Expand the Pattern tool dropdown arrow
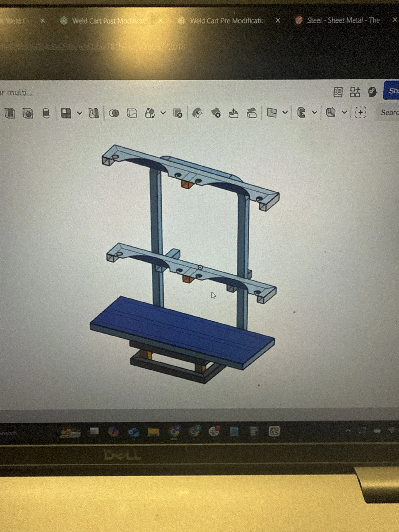The width and height of the screenshot is (399, 532). coord(79,113)
